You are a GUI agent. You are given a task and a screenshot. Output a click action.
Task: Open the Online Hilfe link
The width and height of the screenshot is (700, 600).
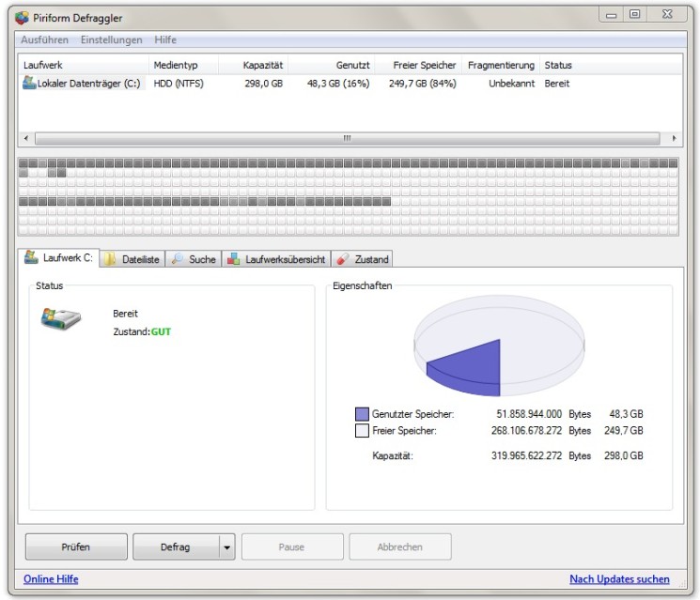pyautogui.click(x=51, y=579)
